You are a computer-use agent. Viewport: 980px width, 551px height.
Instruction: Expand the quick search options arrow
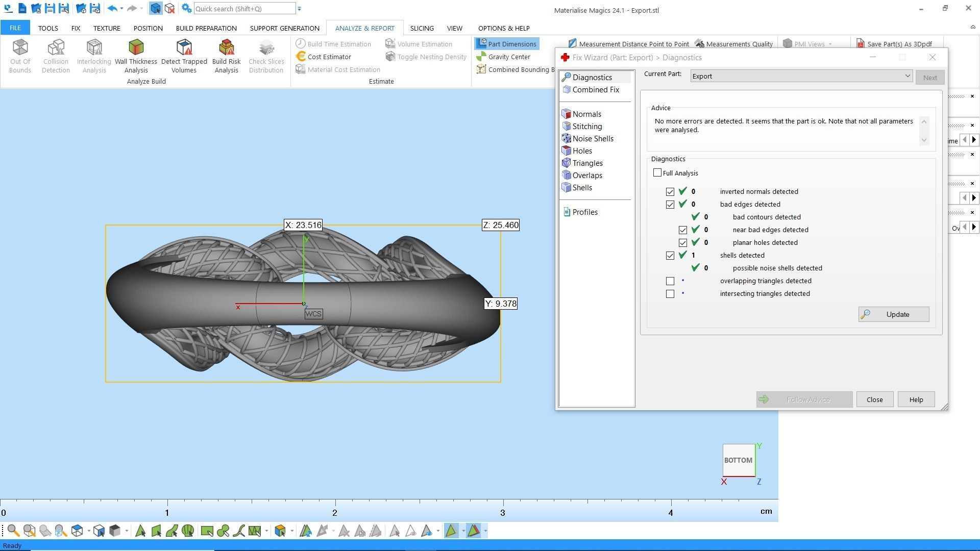[300, 9]
